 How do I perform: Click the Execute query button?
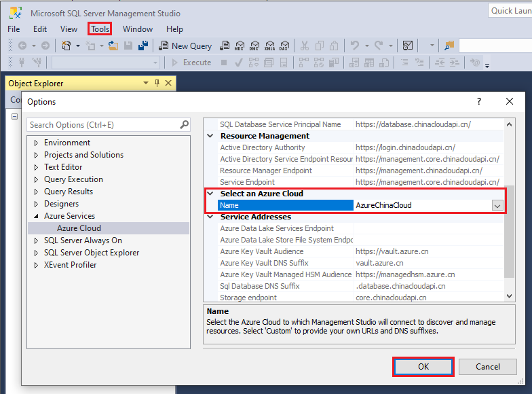(191, 62)
